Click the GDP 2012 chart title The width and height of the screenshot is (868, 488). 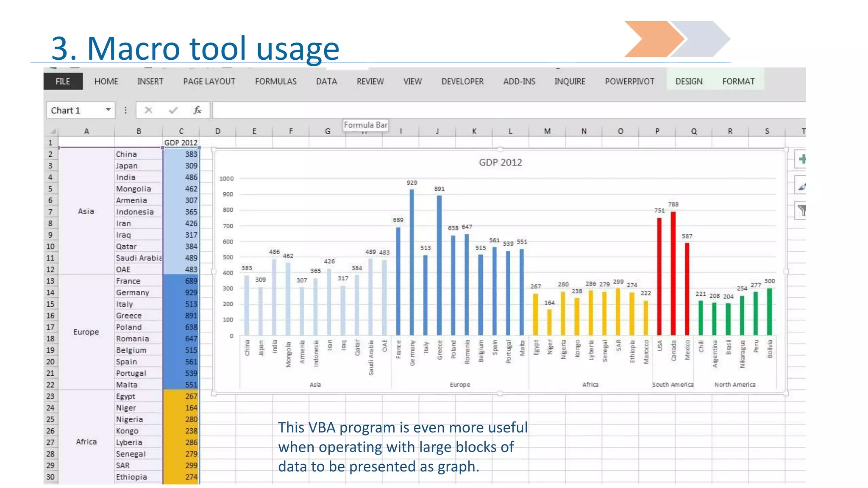pyautogui.click(x=500, y=163)
